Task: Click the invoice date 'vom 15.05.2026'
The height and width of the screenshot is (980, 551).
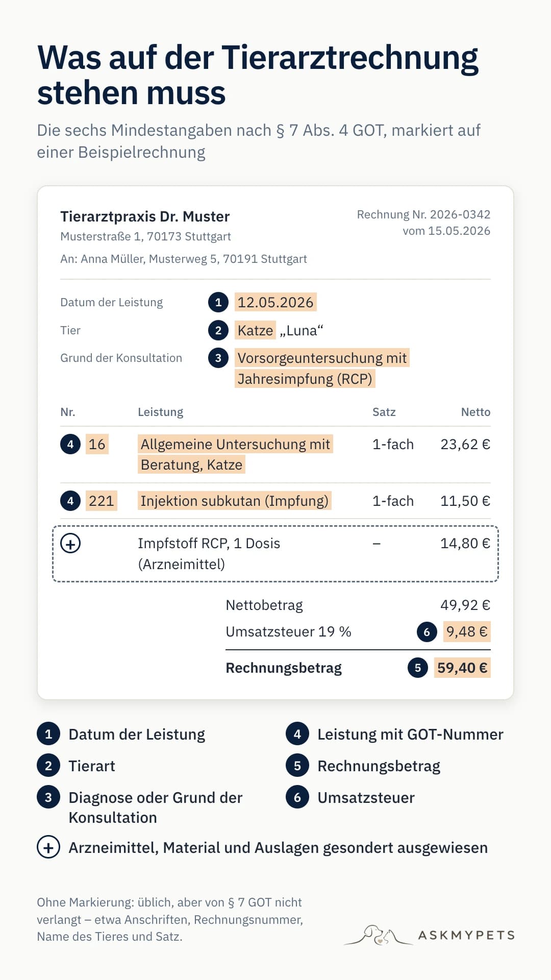Action: 446,231
